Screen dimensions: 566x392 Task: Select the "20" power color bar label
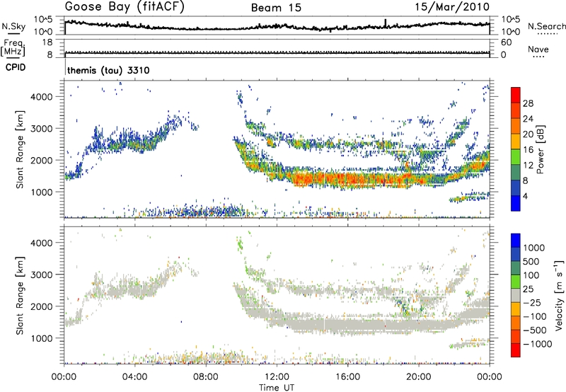click(528, 134)
